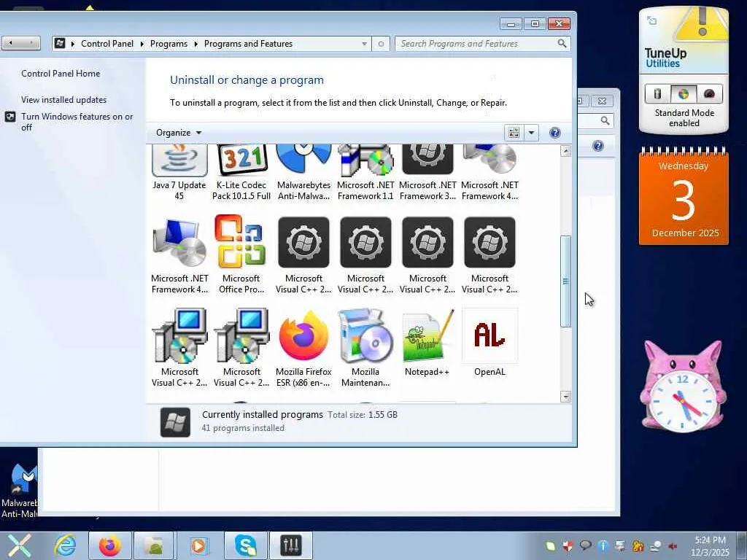747x560 pixels.
Task: Click the 5:24 PM taskbar clock
Action: tap(710, 545)
